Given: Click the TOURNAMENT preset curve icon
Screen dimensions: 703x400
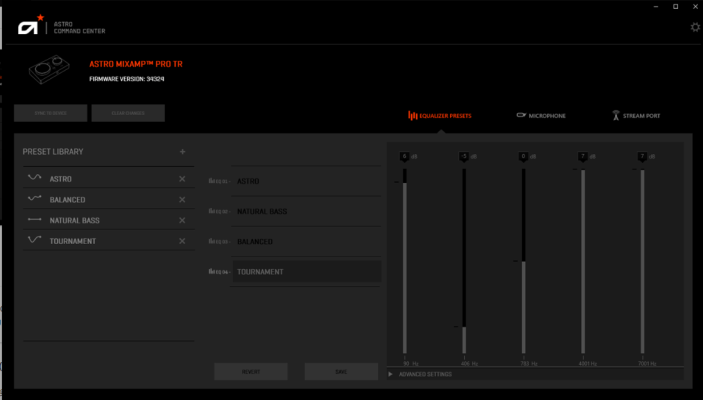Looking at the screenshot, I should pos(35,239).
